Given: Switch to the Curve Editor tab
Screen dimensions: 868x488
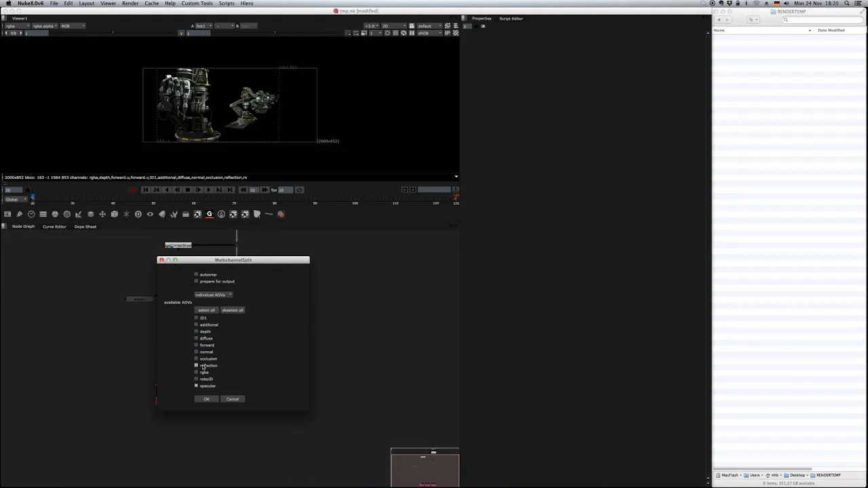Looking at the screenshot, I should click(54, 226).
